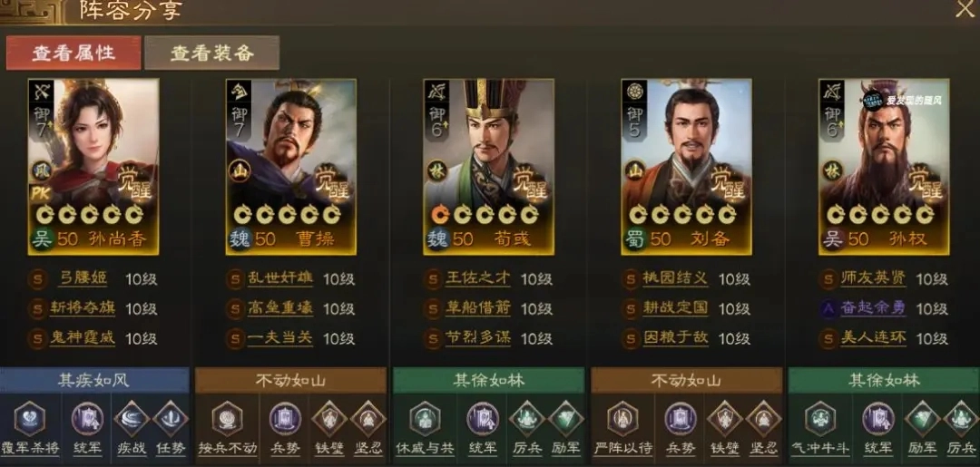Screen dimensions: 980x467
Task: Click the 按兵不动 skill icon
Action: (228, 418)
